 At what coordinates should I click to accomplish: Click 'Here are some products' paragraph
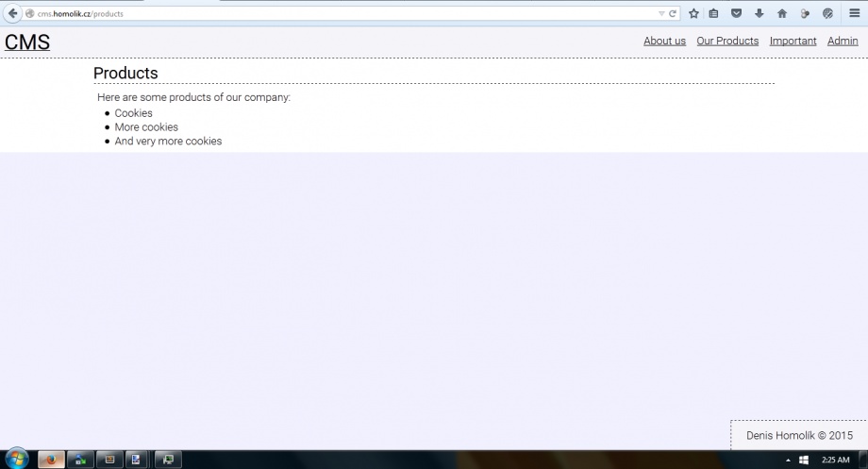pyautogui.click(x=193, y=97)
